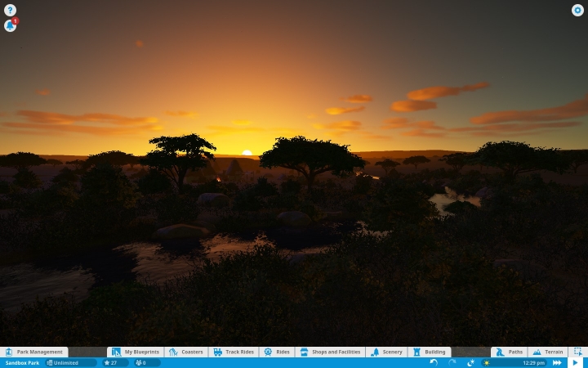Open the Scenery browser
The height and width of the screenshot is (368, 588).
[386, 352]
